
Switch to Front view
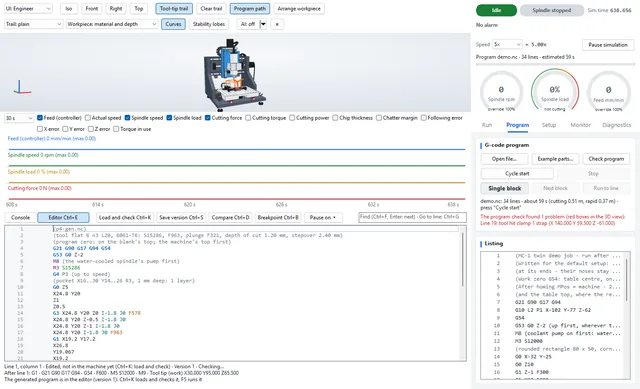(92, 9)
